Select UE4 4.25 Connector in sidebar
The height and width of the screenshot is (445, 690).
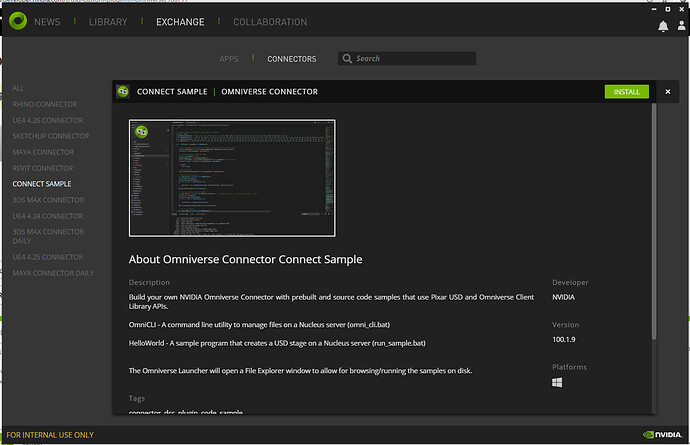point(48,257)
